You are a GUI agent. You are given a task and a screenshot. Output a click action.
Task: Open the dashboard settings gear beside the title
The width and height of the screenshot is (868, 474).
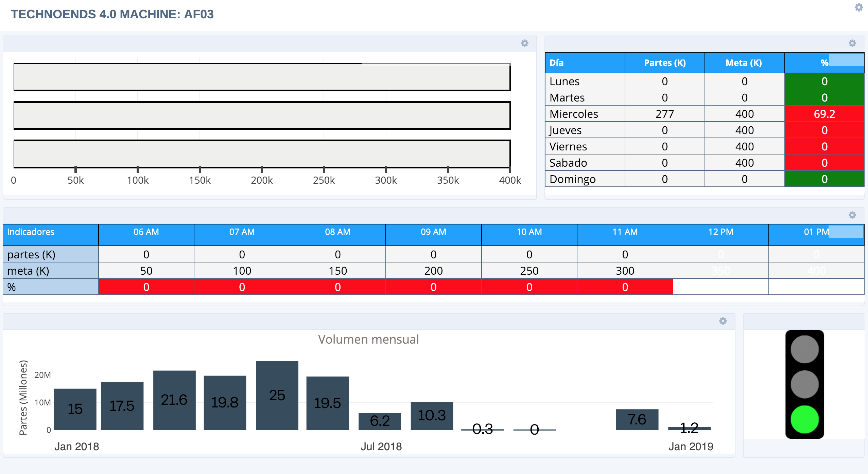pyautogui.click(x=858, y=7)
